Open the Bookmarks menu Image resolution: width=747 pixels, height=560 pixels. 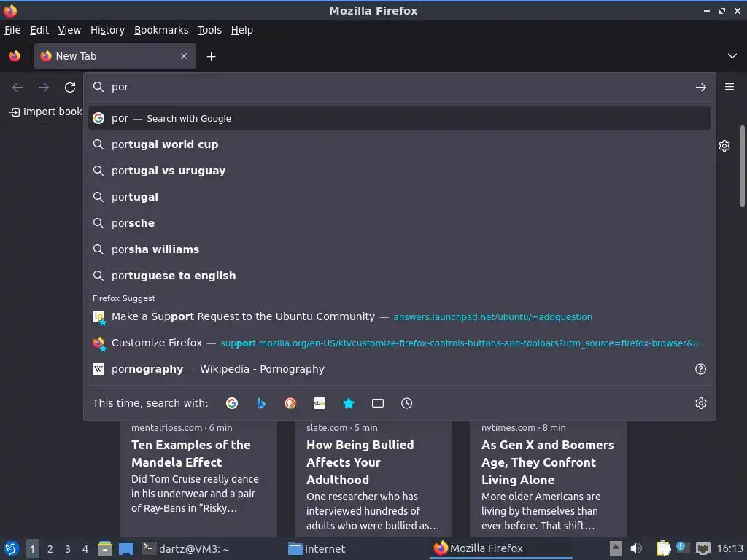(x=161, y=30)
